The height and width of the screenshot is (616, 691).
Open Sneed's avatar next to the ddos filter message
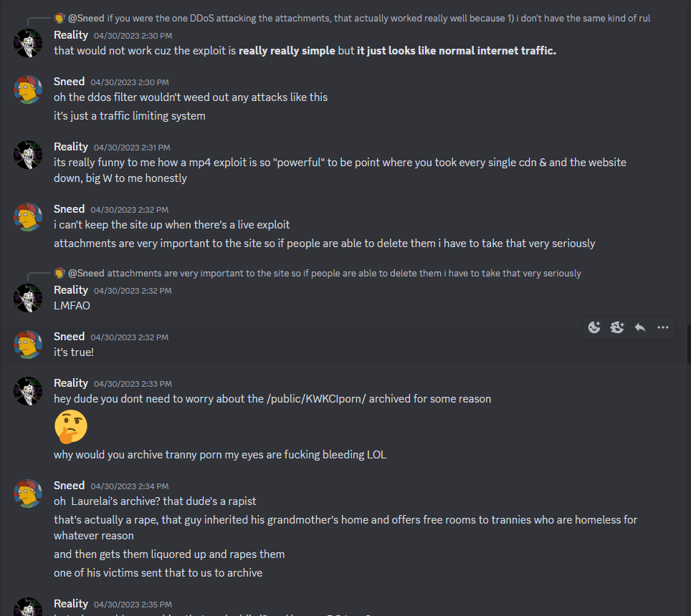(x=29, y=90)
